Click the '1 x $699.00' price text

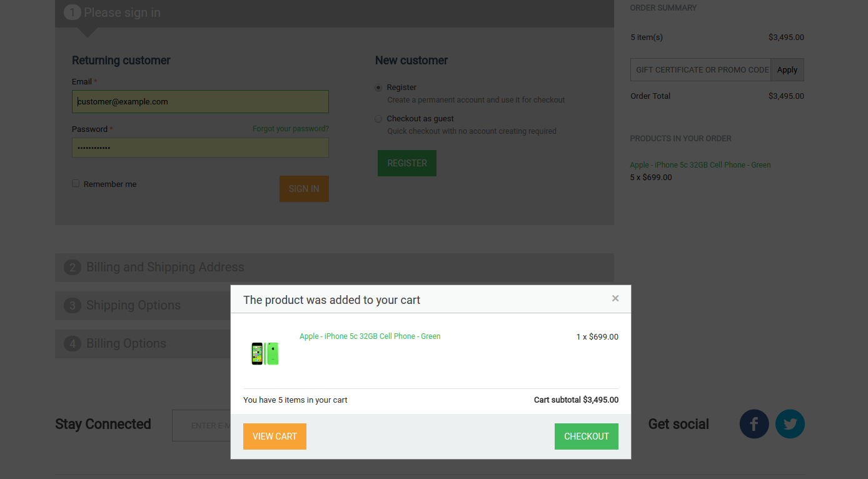click(x=597, y=337)
